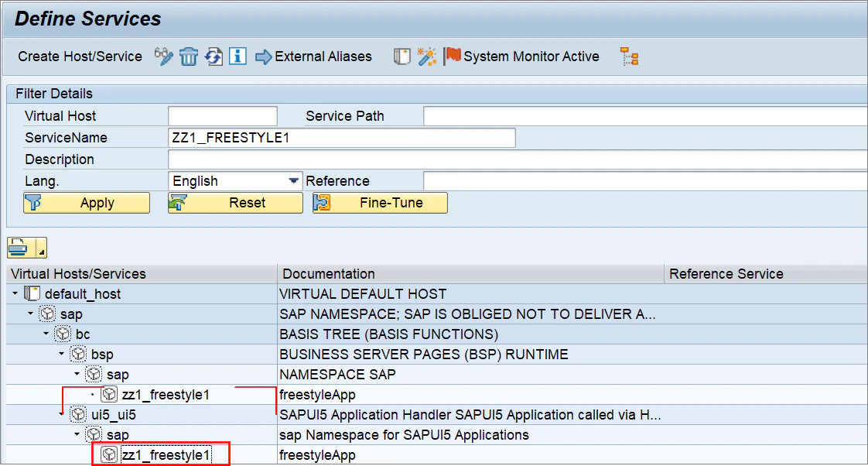The height and width of the screenshot is (466, 868).
Task: Select zz1_freestyle1 under the ui5_ui5 sap node
Action: 166,455
